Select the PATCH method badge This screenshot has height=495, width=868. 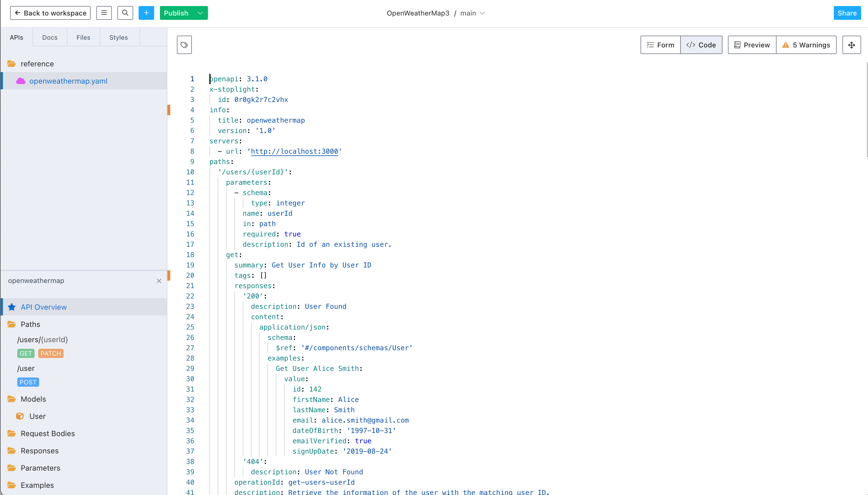click(x=51, y=354)
